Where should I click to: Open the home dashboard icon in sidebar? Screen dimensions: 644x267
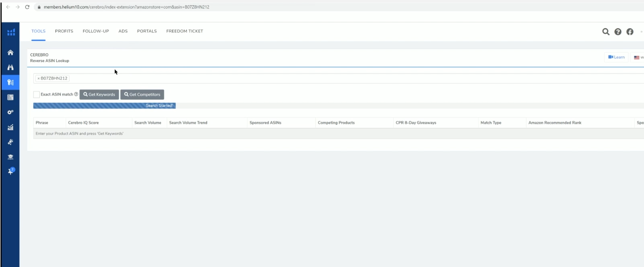point(11,52)
